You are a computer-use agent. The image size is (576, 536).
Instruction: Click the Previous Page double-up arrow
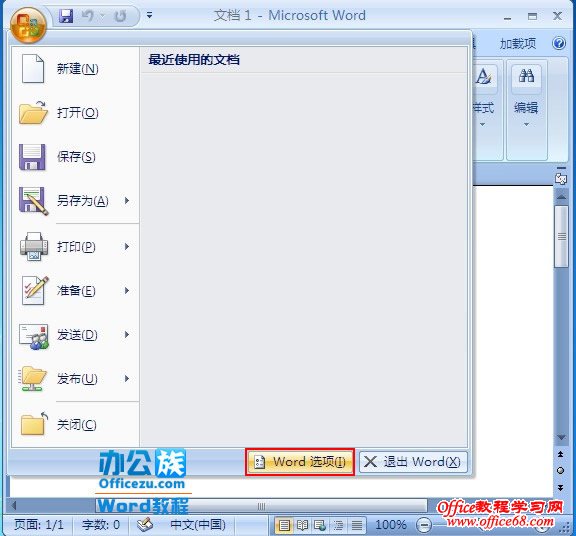561,454
